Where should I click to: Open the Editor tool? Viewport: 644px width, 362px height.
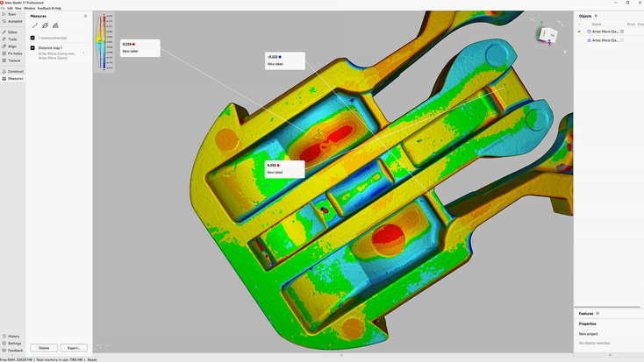tap(12, 32)
